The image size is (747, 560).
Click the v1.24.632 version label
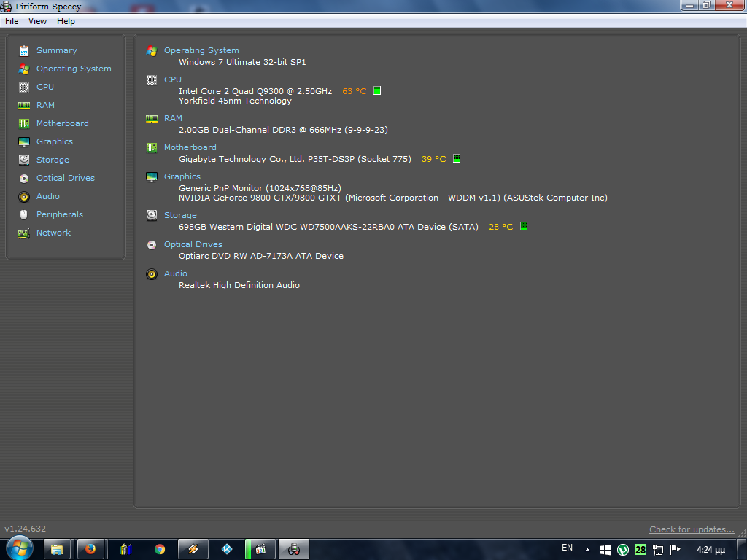(x=26, y=529)
